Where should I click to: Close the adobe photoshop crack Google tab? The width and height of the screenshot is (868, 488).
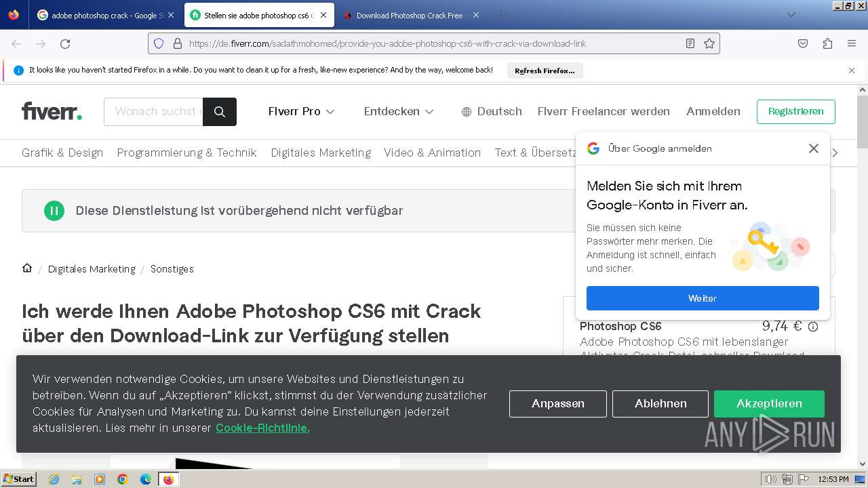point(170,15)
